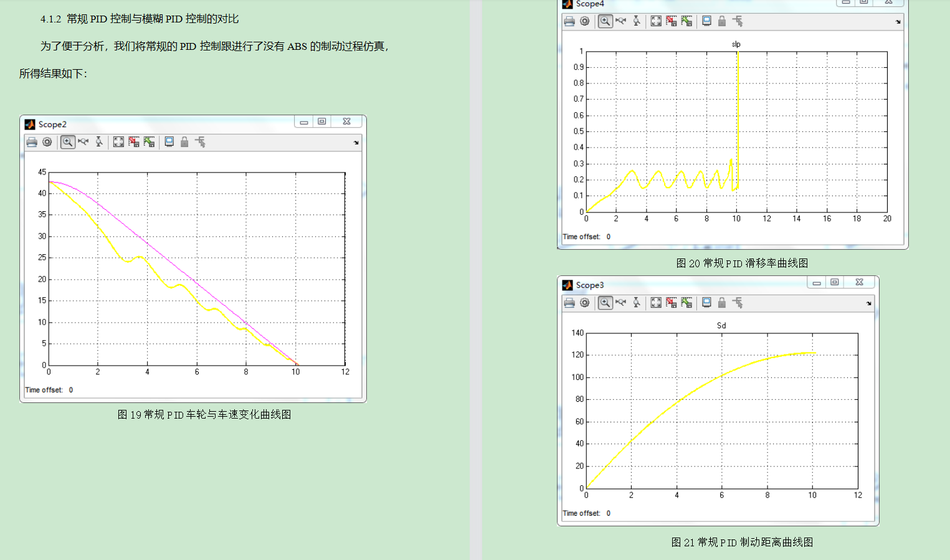Maximize the Scope3 window
This screenshot has height=560, width=950.
(834, 283)
